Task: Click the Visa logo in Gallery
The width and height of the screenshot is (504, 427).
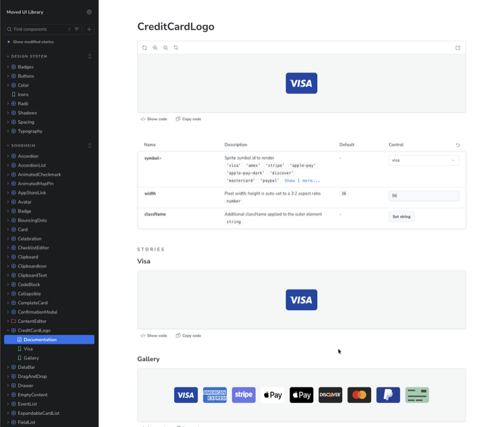Action: pyautogui.click(x=185, y=395)
